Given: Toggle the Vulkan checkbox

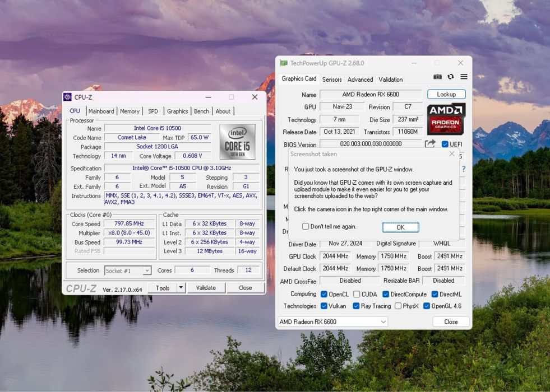Looking at the screenshot, I should tap(324, 306).
